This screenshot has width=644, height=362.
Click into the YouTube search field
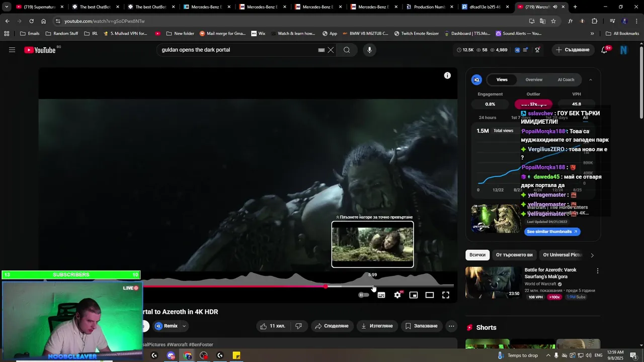pos(238,50)
